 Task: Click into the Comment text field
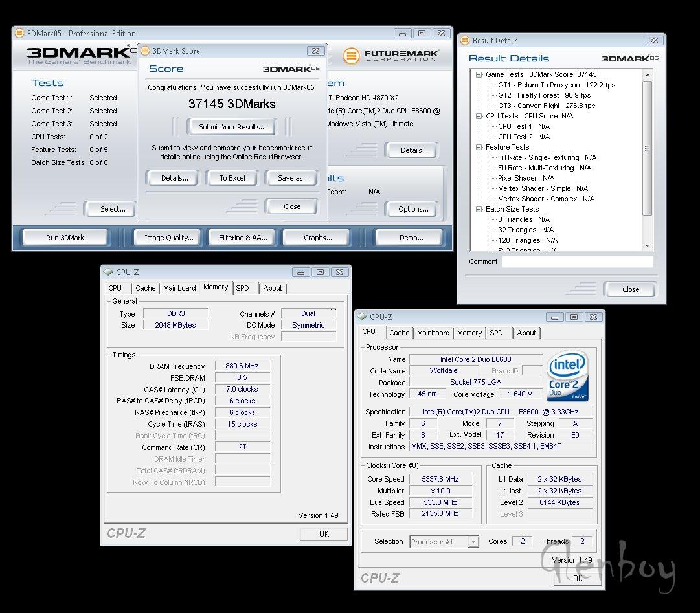[577, 262]
